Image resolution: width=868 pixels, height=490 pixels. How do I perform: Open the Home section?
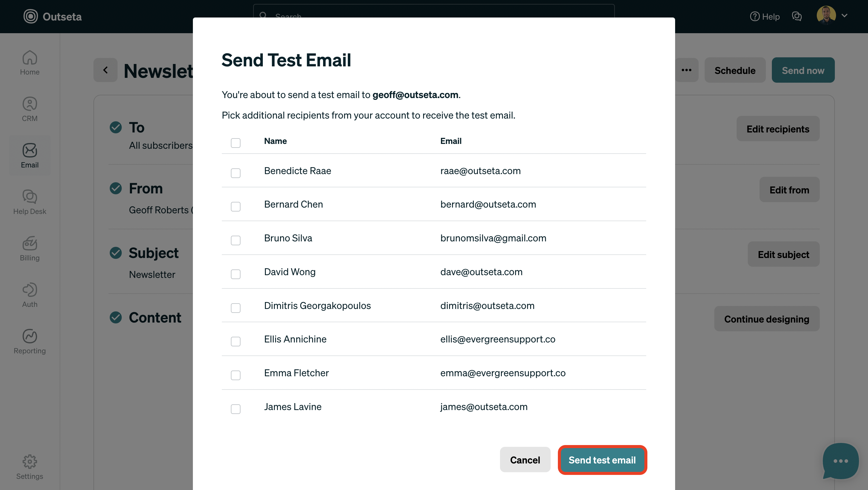click(30, 62)
